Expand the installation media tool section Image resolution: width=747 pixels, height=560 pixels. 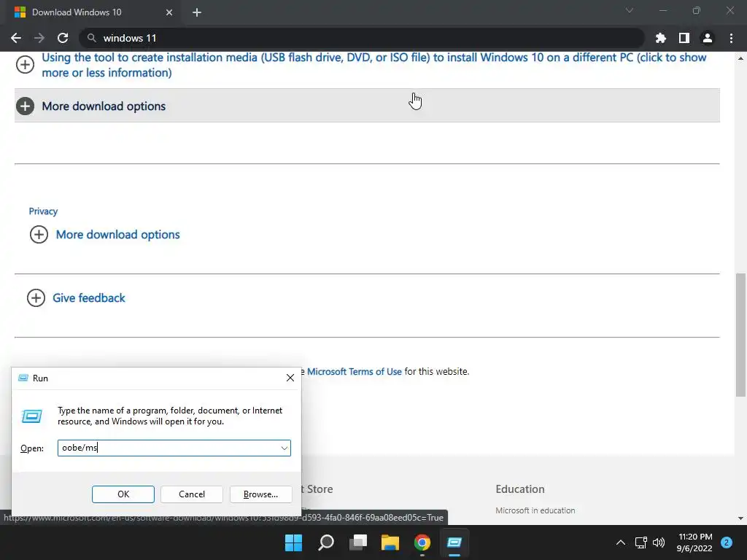[368, 65]
